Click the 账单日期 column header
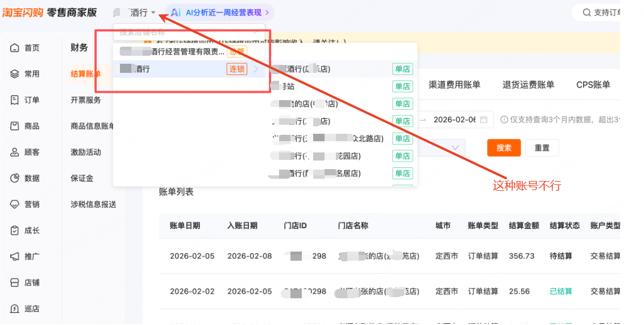Screen dimensions: 644x325 click(x=185, y=225)
